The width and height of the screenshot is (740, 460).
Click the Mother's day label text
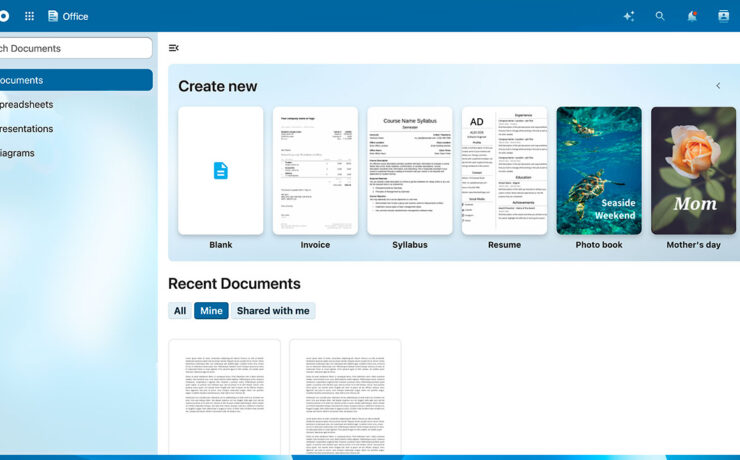tap(693, 245)
